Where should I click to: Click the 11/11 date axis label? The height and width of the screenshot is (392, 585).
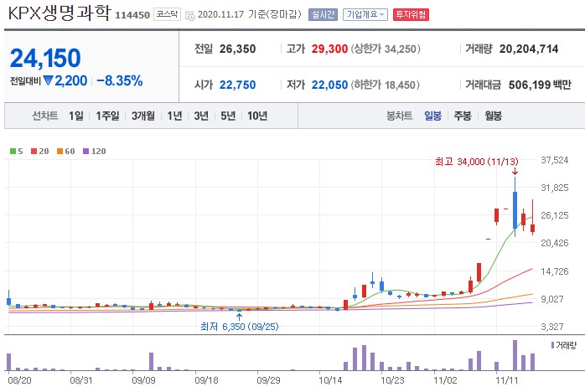pos(506,380)
